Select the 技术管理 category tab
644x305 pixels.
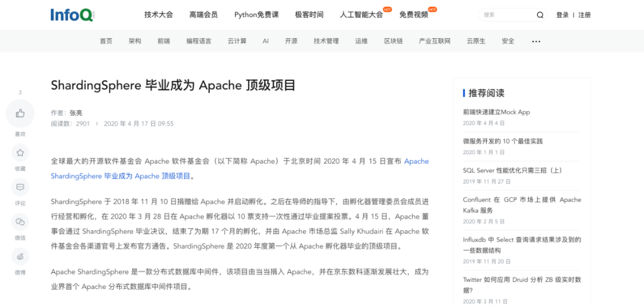[x=326, y=41]
